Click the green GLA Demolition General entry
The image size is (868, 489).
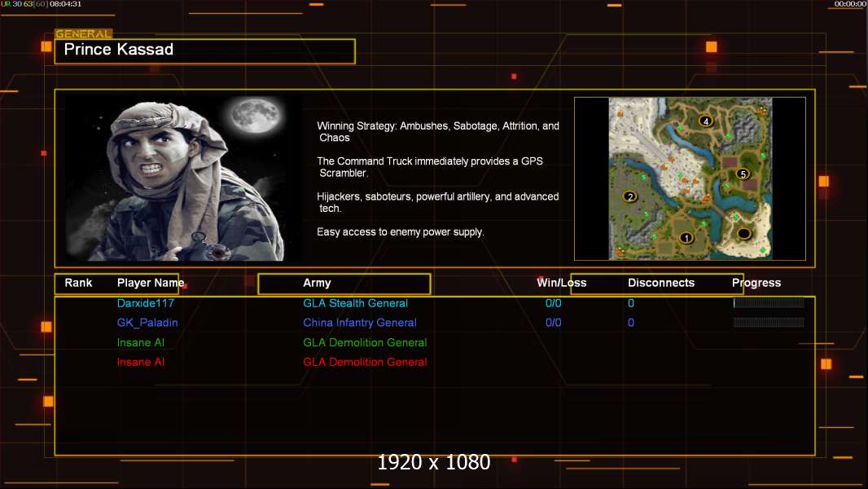(365, 343)
